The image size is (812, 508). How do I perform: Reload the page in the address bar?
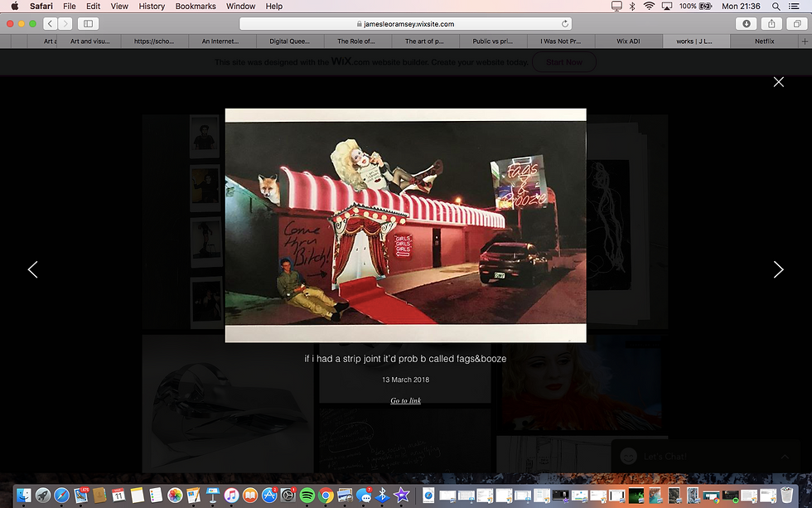pos(565,24)
